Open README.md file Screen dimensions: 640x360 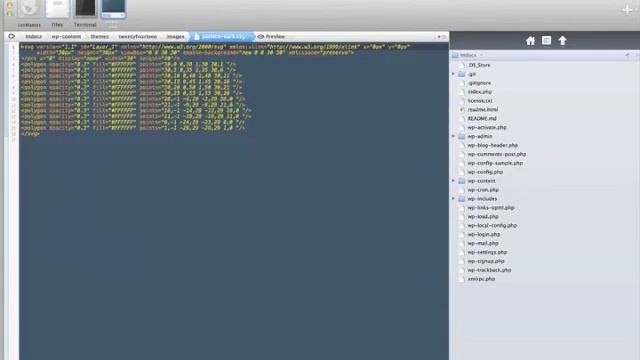pos(482,118)
